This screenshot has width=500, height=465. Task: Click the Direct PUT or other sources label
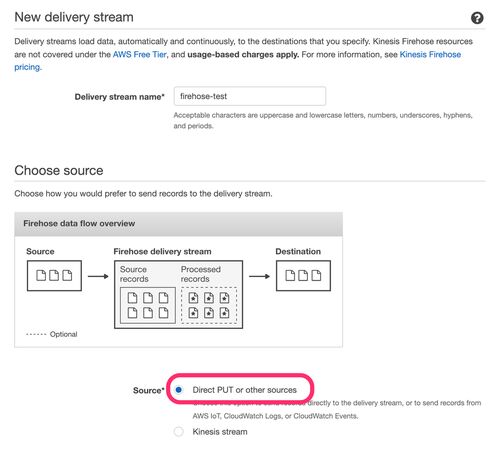[244, 390]
